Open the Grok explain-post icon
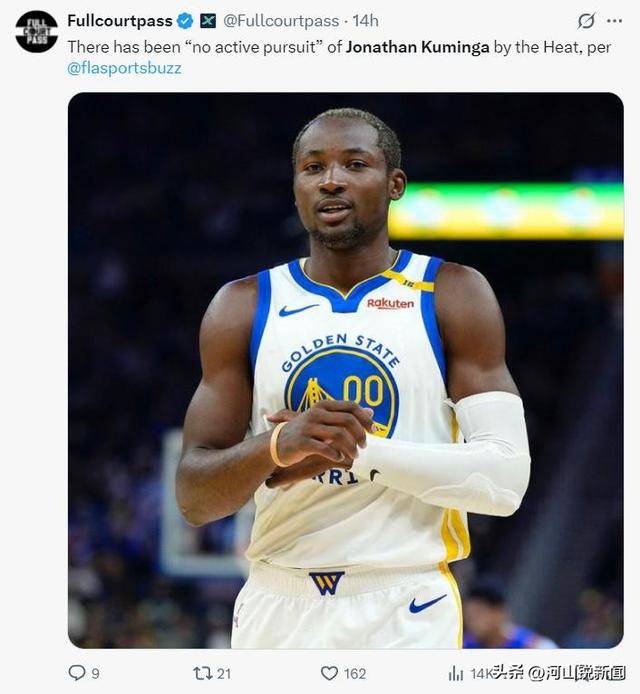 coord(586,21)
